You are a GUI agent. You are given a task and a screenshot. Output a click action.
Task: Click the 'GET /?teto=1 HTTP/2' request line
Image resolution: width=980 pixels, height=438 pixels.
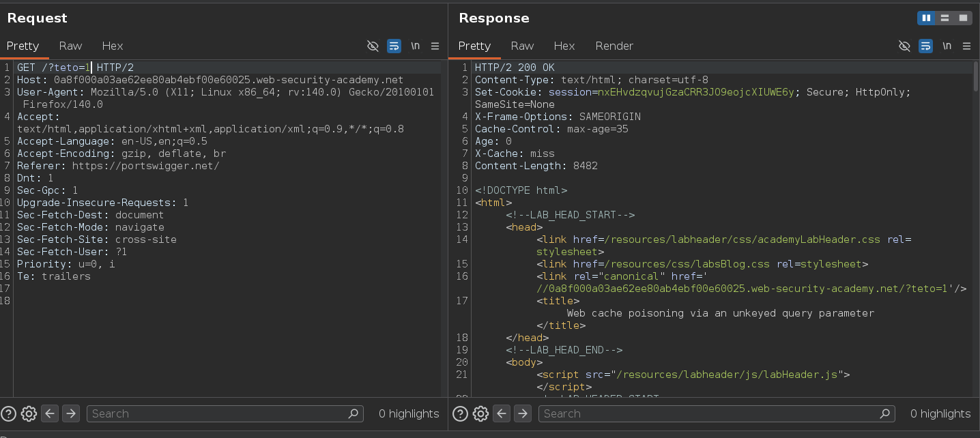(75, 68)
